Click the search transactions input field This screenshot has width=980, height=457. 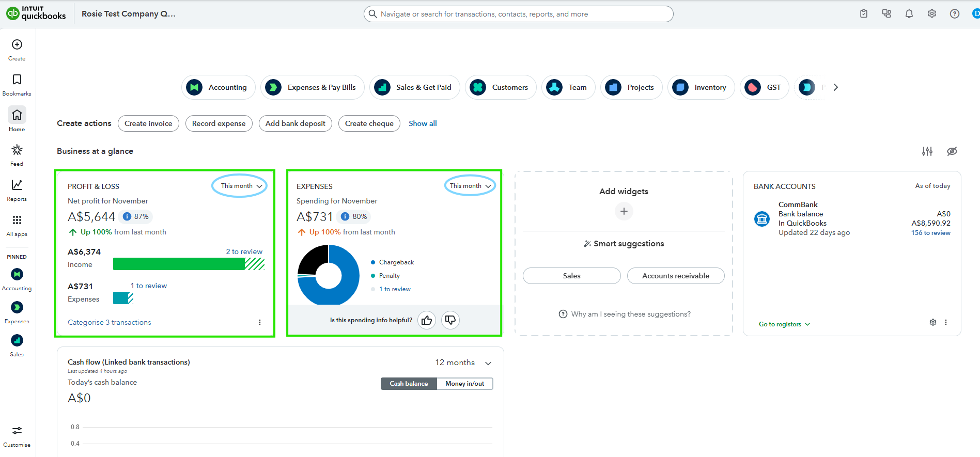coord(518,14)
